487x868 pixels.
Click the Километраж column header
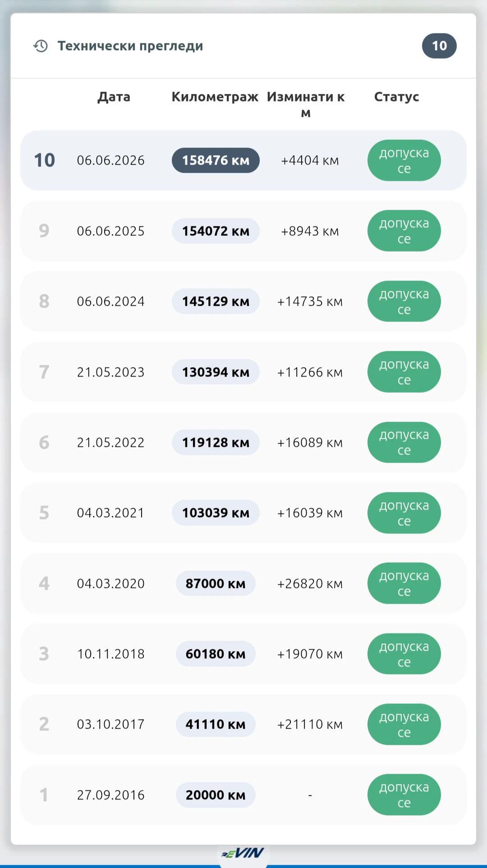tap(215, 97)
